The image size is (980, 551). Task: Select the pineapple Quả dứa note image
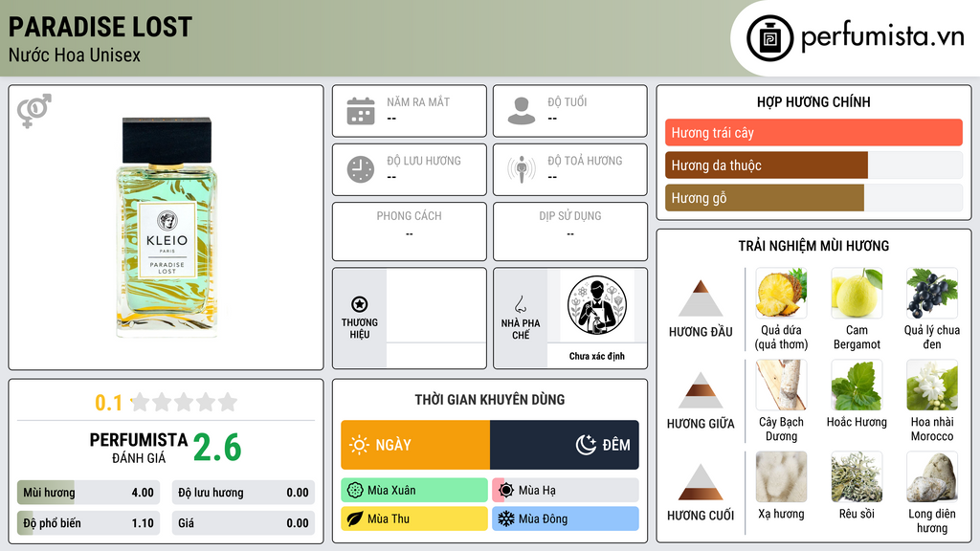(x=781, y=293)
